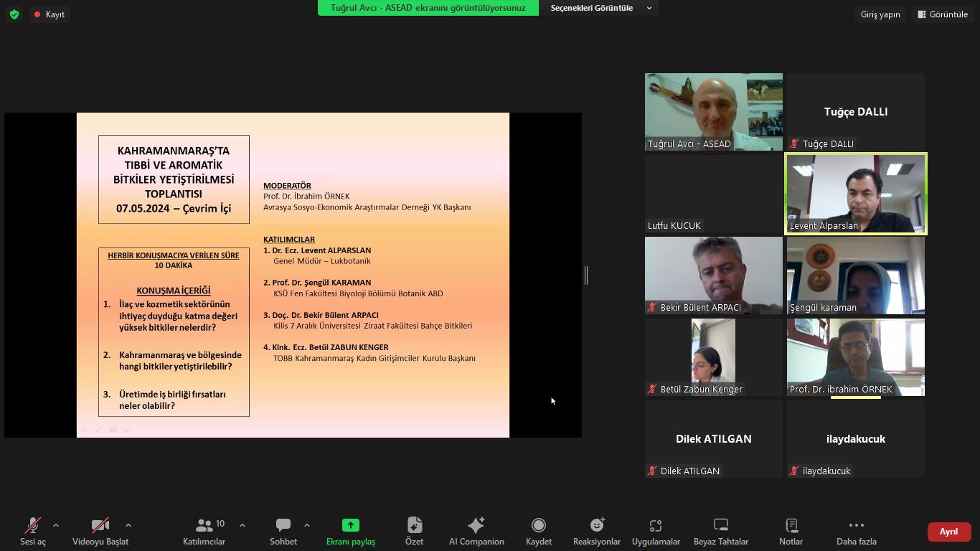Click the Giriş yapın sign-in button
Image resolution: width=980 pixels, height=551 pixels.
(880, 14)
